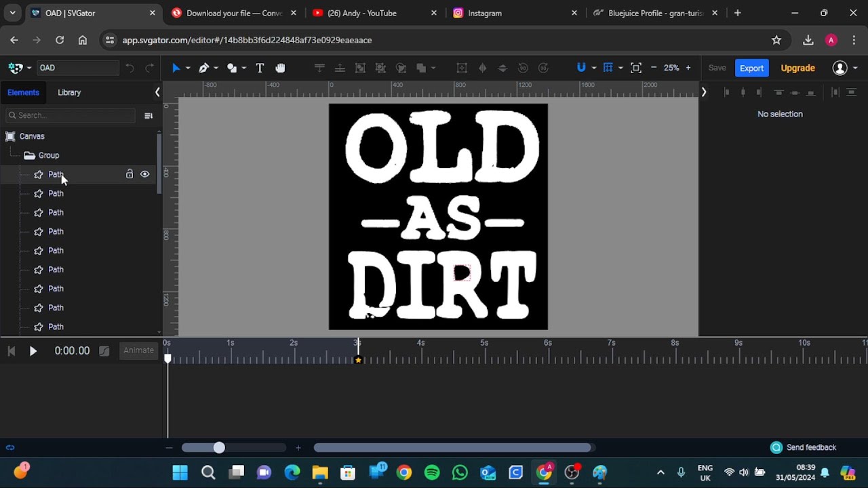Collapse the right properties panel with the chevron

704,92
